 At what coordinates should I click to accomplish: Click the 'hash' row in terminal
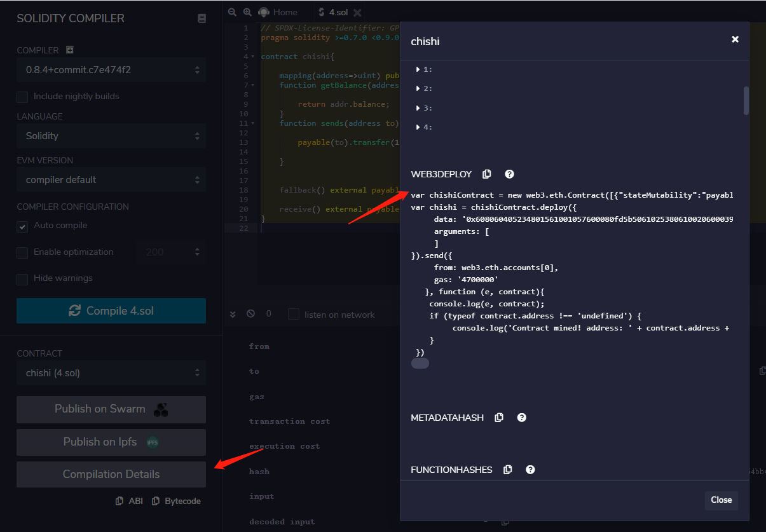click(259, 472)
